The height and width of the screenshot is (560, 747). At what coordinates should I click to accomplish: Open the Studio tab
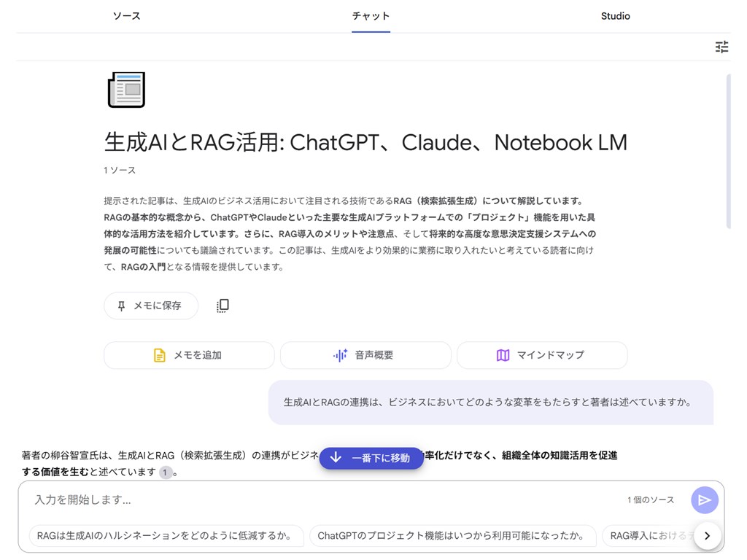(615, 16)
